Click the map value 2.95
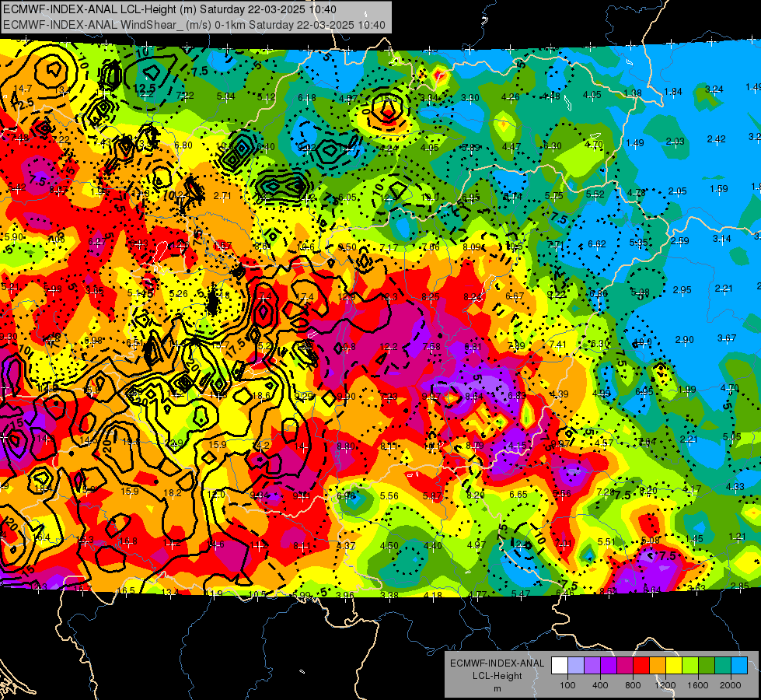 pos(682,290)
